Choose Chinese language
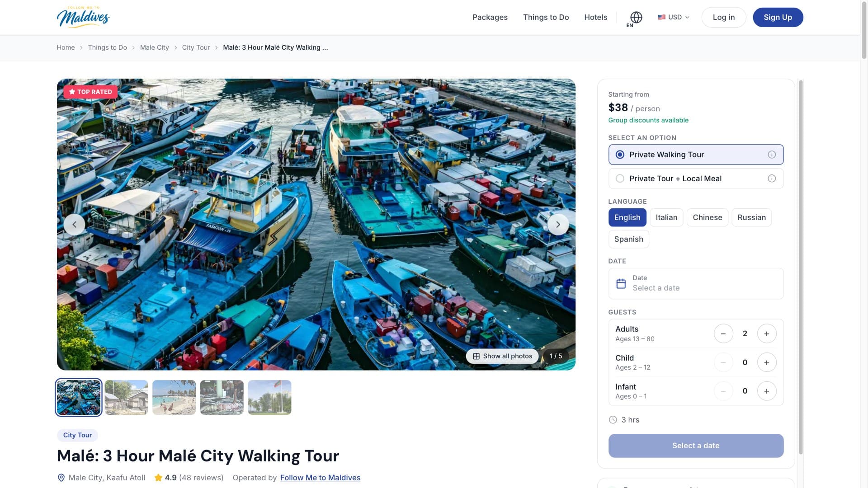 707,217
